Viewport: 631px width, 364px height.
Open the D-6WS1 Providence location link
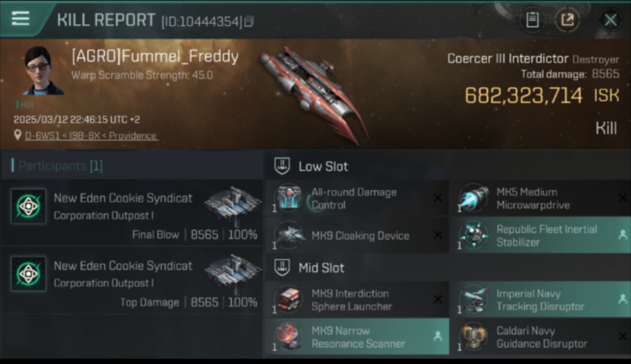[91, 136]
